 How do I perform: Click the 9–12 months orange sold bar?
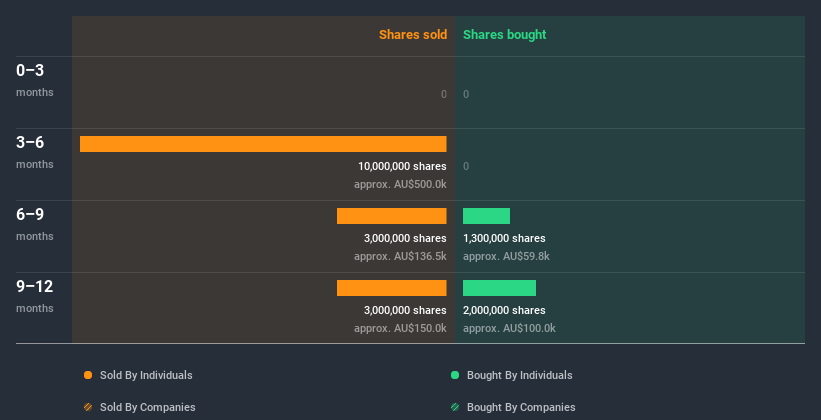tap(391, 288)
